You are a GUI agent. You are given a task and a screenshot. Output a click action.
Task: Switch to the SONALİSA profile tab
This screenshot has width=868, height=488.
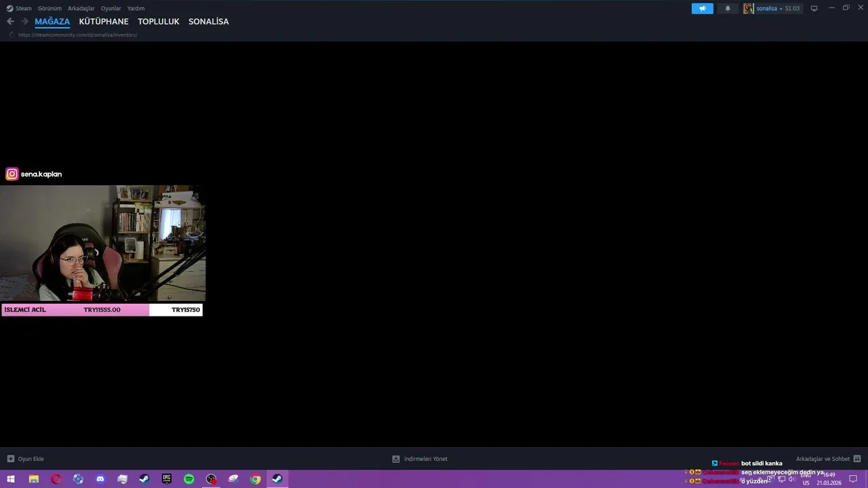pos(209,22)
